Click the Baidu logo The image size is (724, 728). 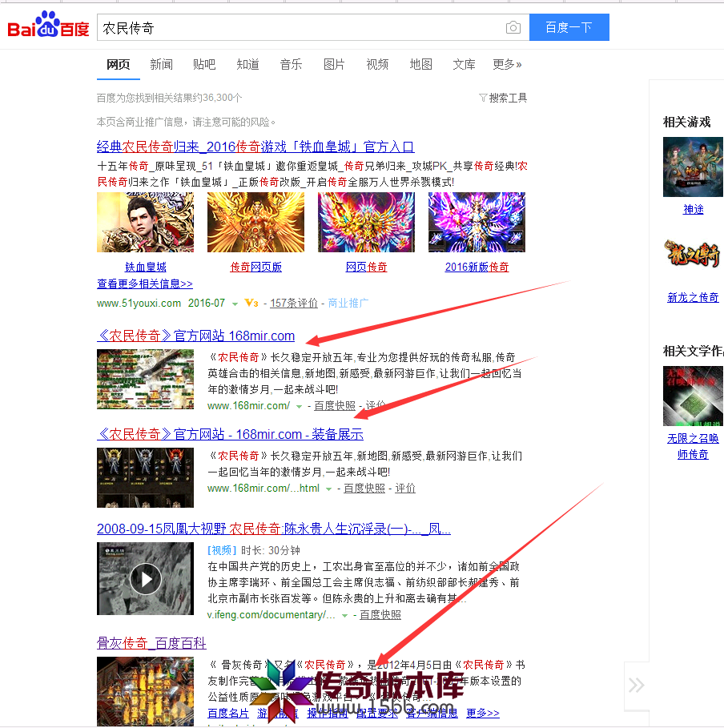[48, 25]
